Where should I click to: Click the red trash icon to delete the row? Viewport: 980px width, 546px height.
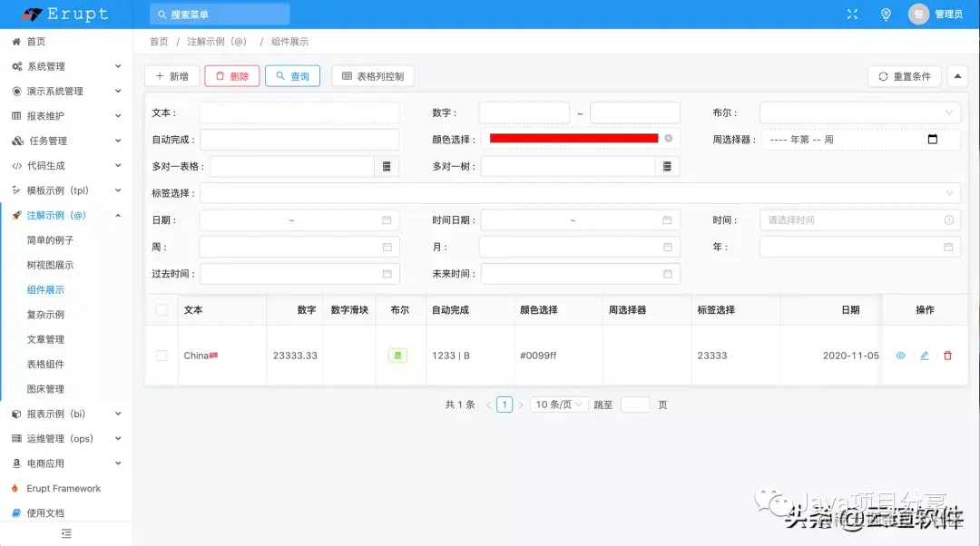(947, 356)
